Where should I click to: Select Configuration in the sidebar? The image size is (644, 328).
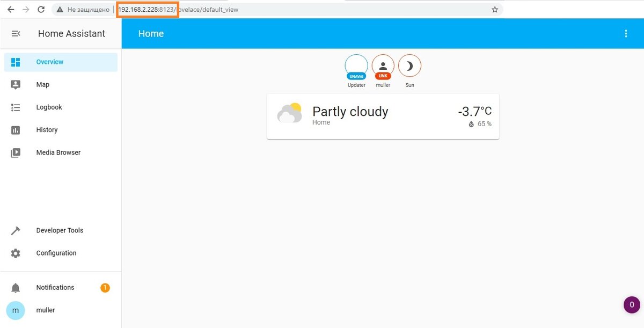61,253
